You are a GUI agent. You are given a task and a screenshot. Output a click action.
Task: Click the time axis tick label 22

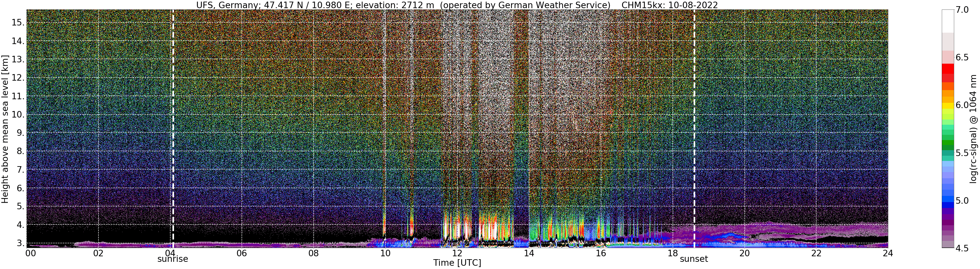click(816, 253)
